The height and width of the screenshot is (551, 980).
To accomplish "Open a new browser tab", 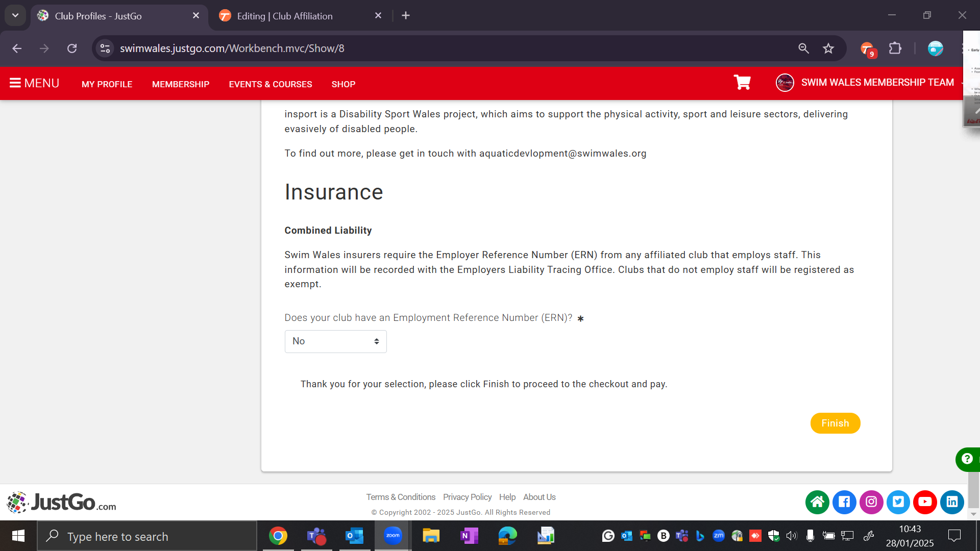I will pos(406,16).
